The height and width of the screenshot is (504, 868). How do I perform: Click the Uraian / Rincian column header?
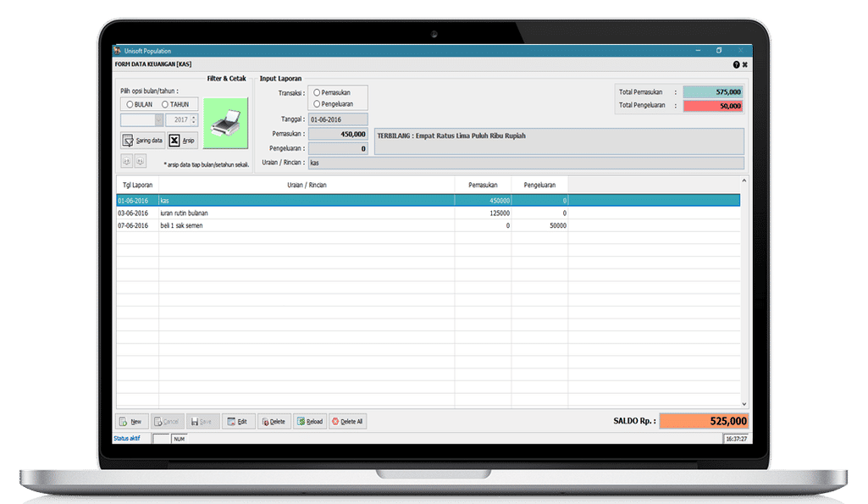coord(307,184)
